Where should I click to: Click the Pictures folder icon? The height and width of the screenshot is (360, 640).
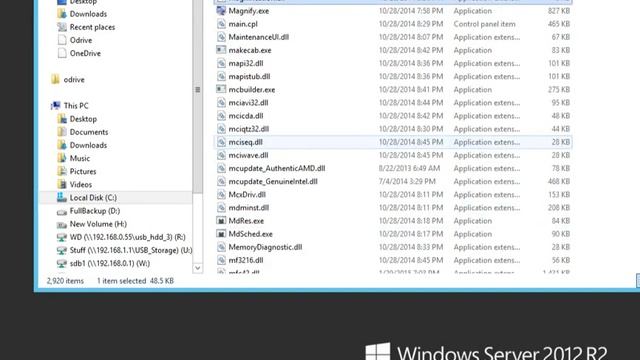[62, 171]
